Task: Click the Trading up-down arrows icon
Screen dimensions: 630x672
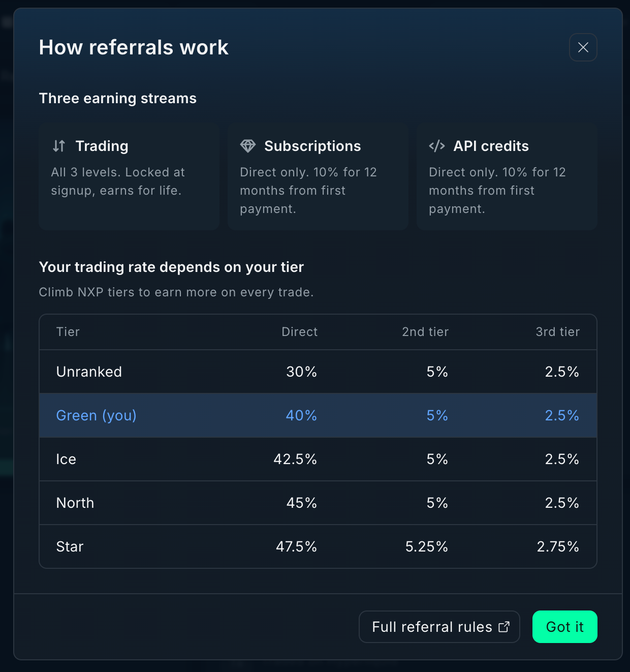Action: click(59, 146)
